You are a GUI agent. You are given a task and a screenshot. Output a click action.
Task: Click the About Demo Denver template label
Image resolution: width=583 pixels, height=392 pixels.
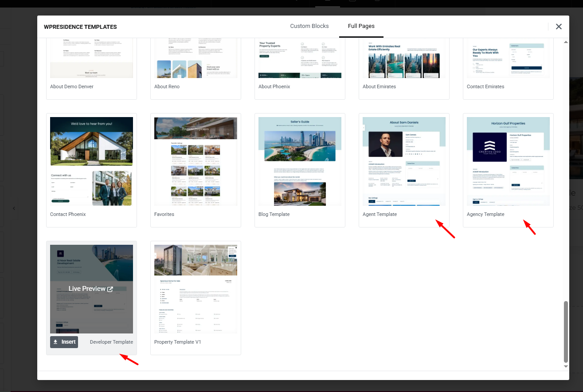(x=72, y=86)
